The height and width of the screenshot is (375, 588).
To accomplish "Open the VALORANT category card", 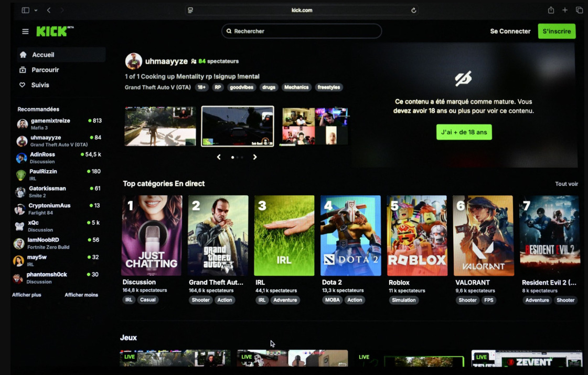I will pos(484,235).
